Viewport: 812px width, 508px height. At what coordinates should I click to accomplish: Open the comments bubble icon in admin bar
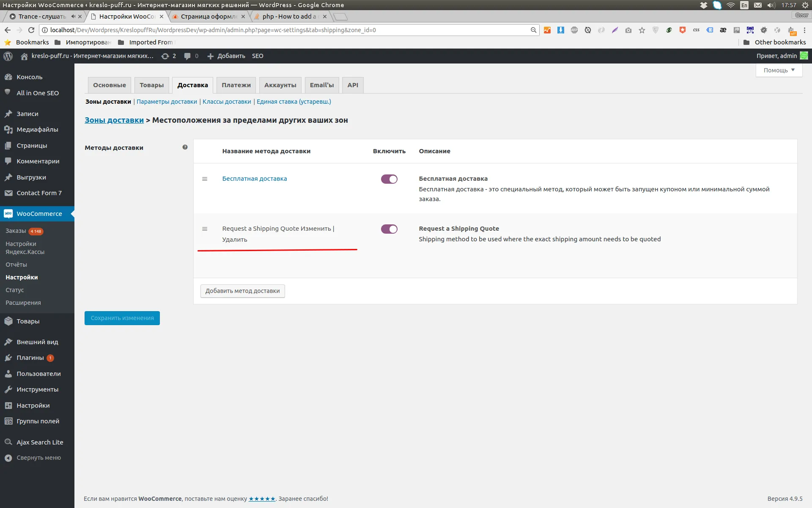point(187,56)
